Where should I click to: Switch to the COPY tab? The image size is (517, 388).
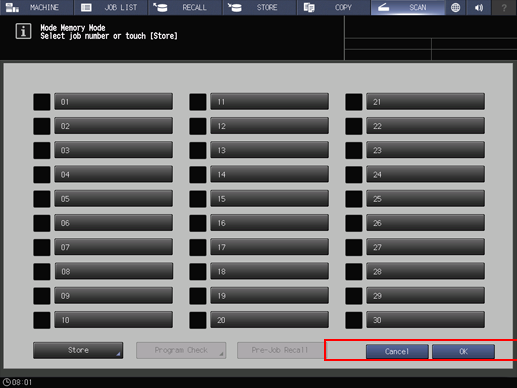tap(334, 7)
